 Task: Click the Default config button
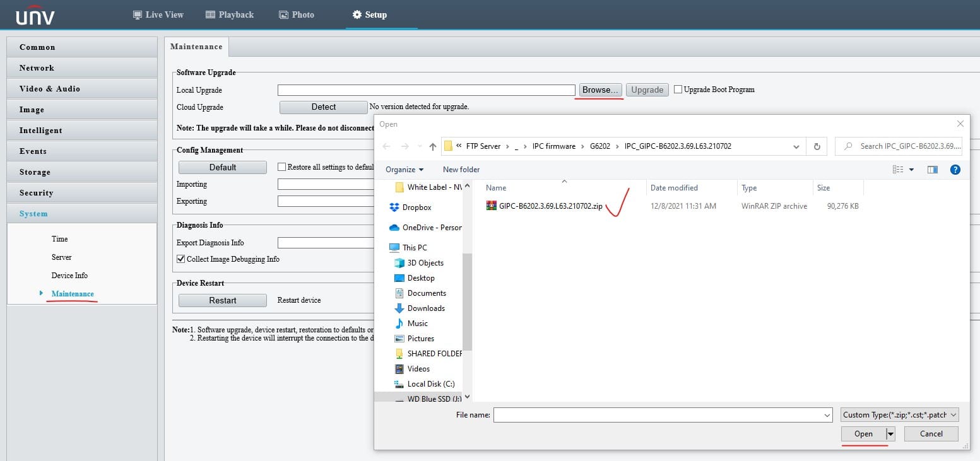[222, 167]
